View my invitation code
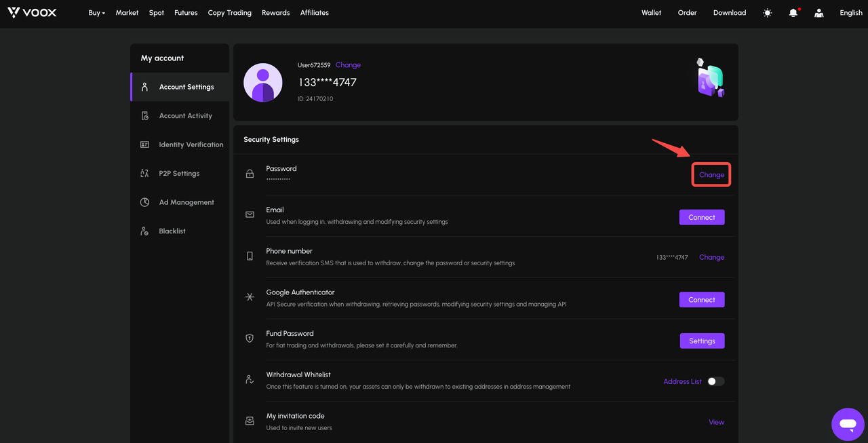This screenshot has height=443, width=868. click(716, 422)
